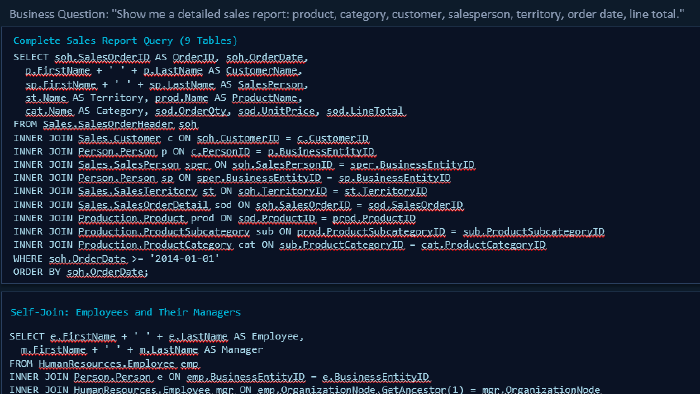This screenshot has height=394, width=700.
Task: Click 'cat.Name' in the Category line
Action: (x=49, y=111)
